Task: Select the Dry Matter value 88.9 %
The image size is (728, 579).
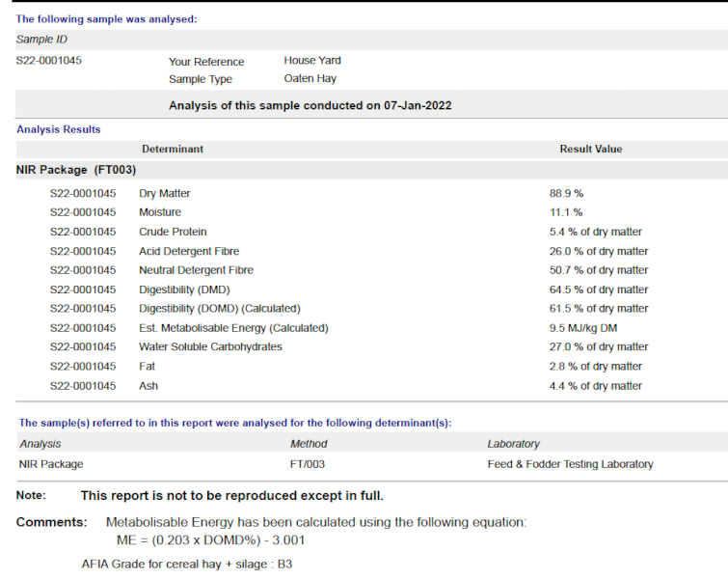Action: pyautogui.click(x=566, y=193)
